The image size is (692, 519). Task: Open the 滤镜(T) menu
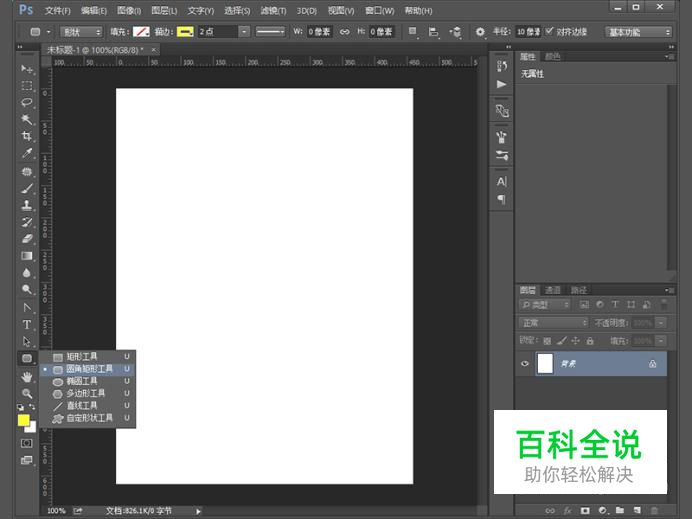[x=272, y=10]
